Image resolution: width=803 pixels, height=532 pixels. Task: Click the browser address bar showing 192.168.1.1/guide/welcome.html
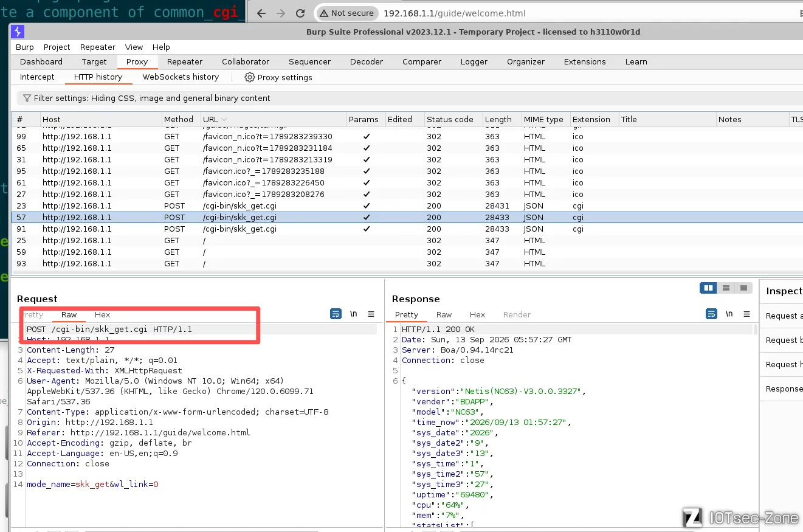455,13
